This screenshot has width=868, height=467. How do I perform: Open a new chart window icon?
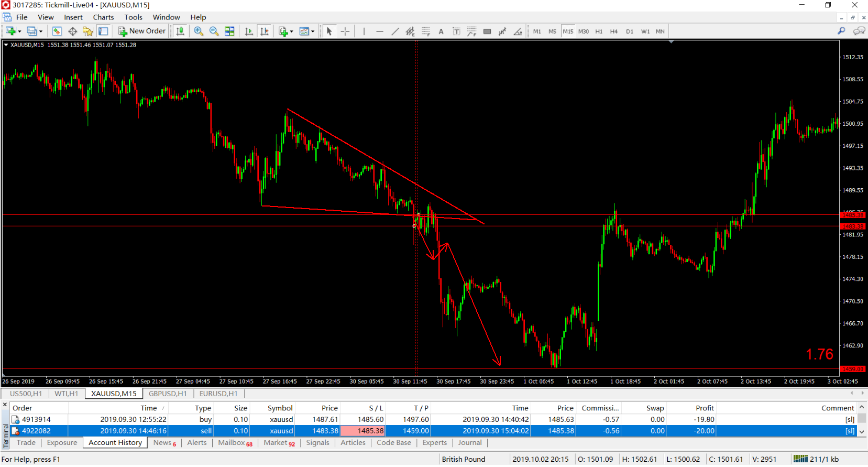tap(10, 31)
